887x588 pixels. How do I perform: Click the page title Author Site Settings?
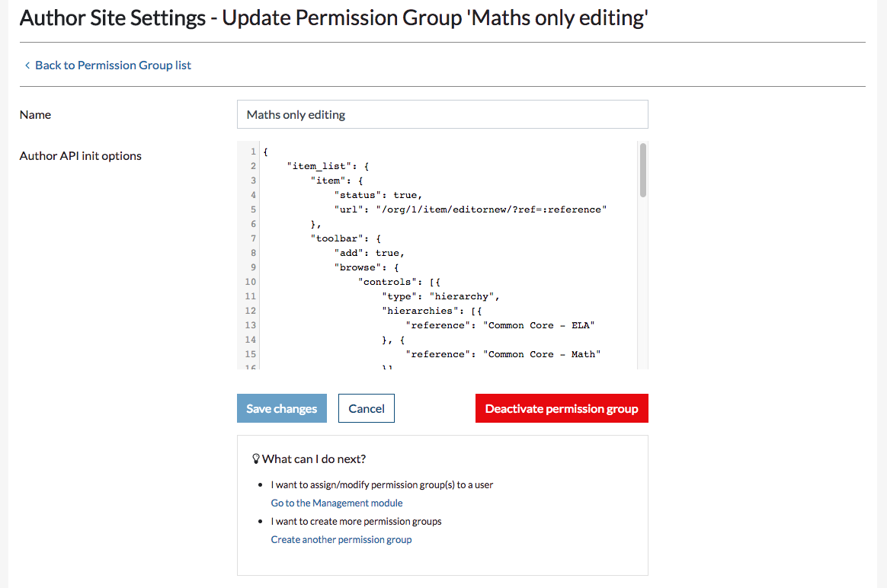(334, 18)
